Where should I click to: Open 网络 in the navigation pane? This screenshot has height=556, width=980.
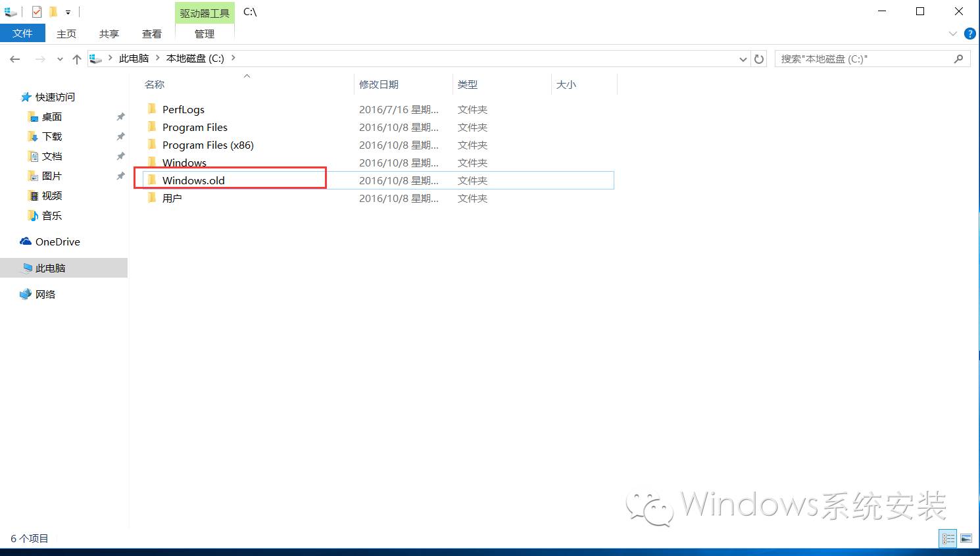click(45, 295)
